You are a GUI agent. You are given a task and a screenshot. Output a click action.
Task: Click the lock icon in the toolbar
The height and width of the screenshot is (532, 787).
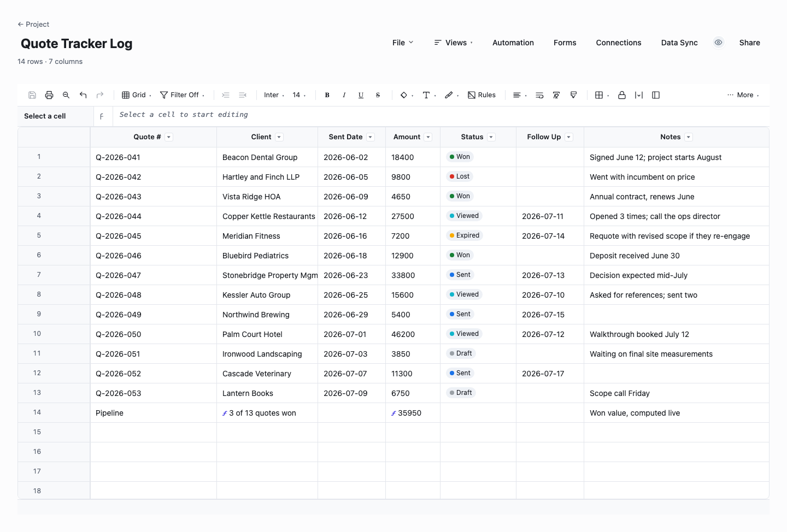[622, 95]
